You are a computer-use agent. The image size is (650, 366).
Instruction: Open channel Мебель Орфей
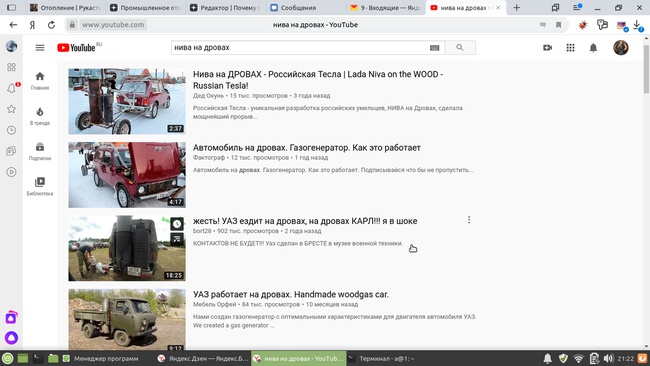[x=214, y=304]
